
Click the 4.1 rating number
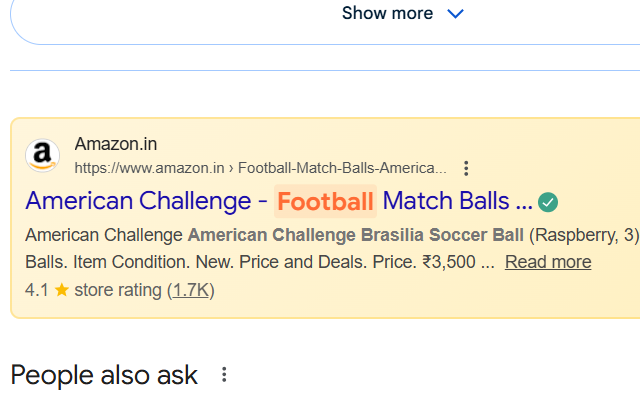tap(37, 290)
